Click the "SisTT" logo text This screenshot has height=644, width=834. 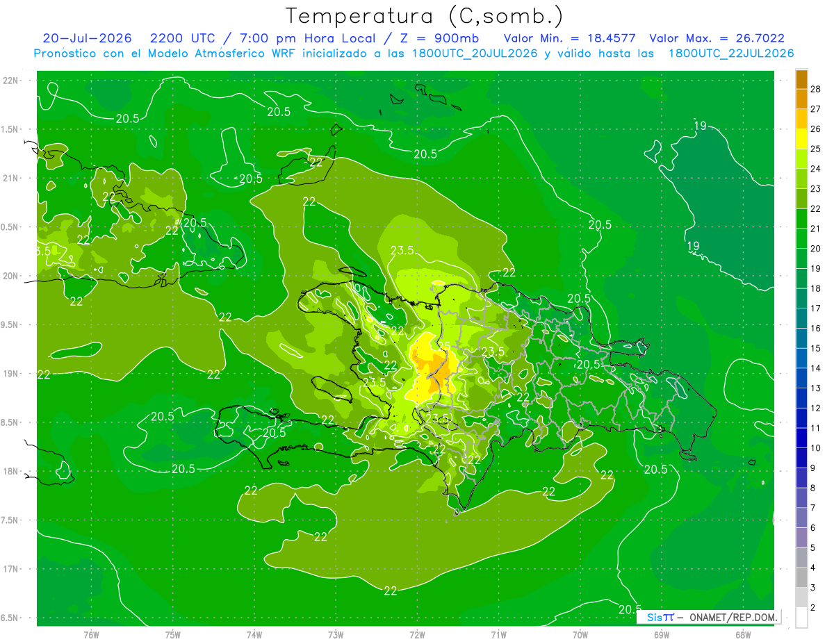[x=660, y=617]
